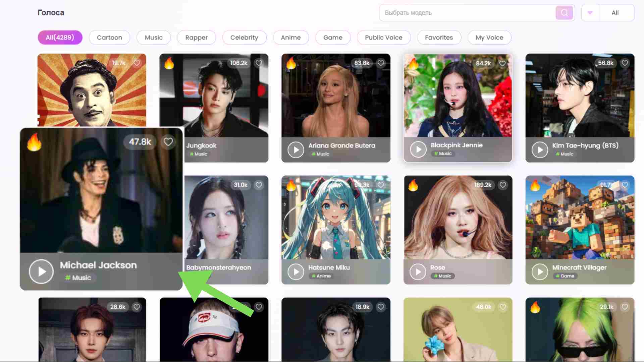The height and width of the screenshot is (362, 644).
Task: Click the Music tag under Michael Jackson
Action: [78, 278]
